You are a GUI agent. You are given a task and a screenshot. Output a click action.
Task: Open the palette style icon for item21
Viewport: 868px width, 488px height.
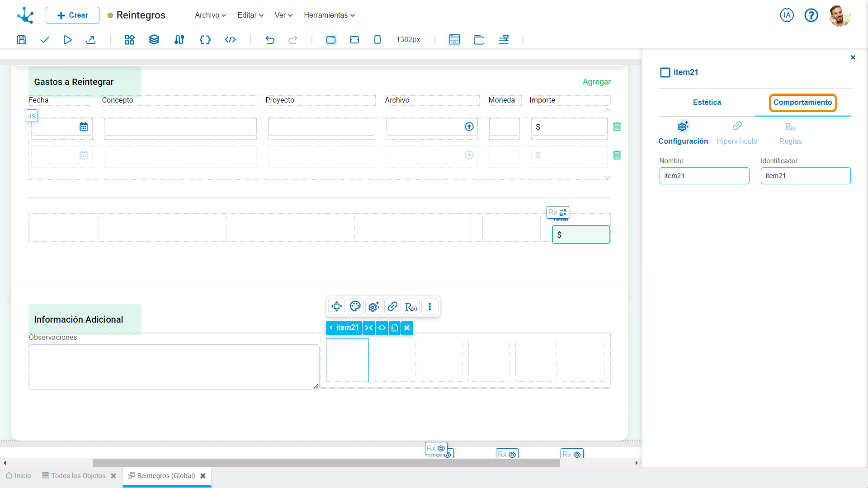[355, 307]
